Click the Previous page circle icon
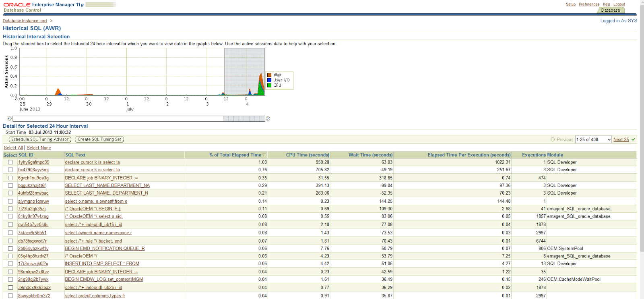This screenshot has height=299, width=644. (x=553, y=139)
